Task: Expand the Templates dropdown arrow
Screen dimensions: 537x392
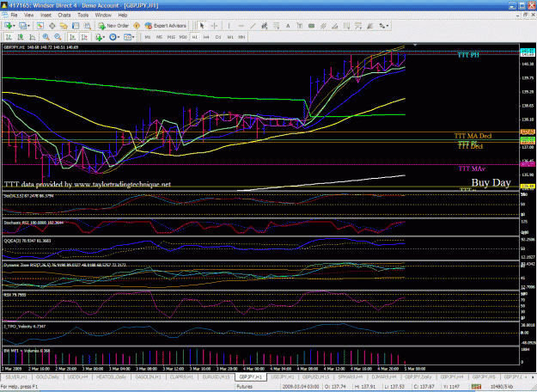Action: coord(133,37)
